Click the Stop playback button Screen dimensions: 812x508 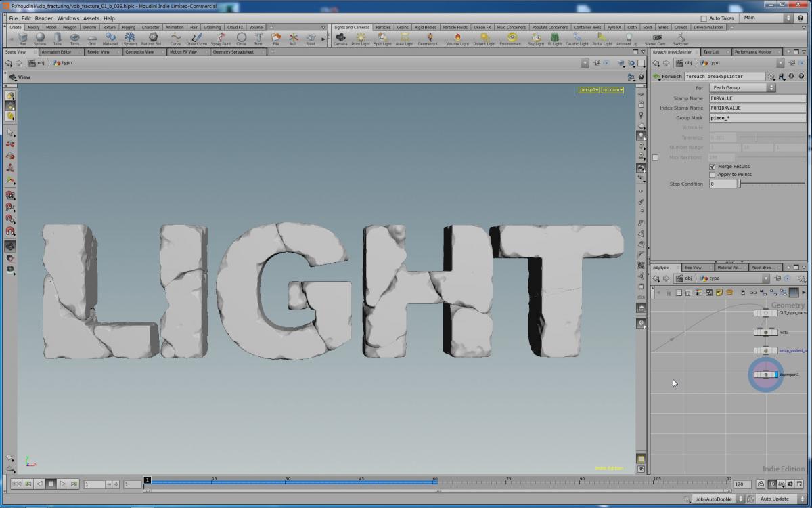tap(51, 484)
